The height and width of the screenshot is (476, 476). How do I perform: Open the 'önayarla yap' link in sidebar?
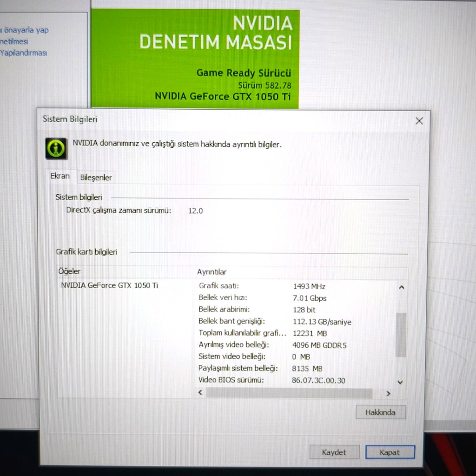(x=25, y=30)
